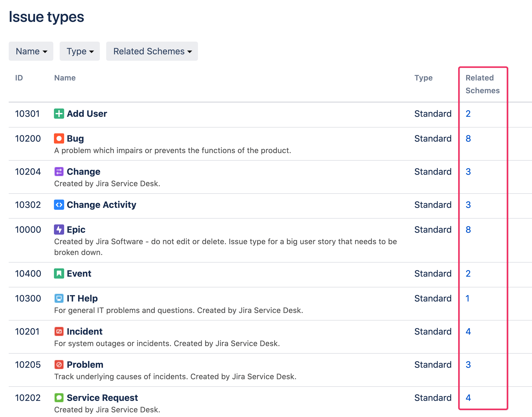Click the blue code icon for Change Activity

coord(59,205)
